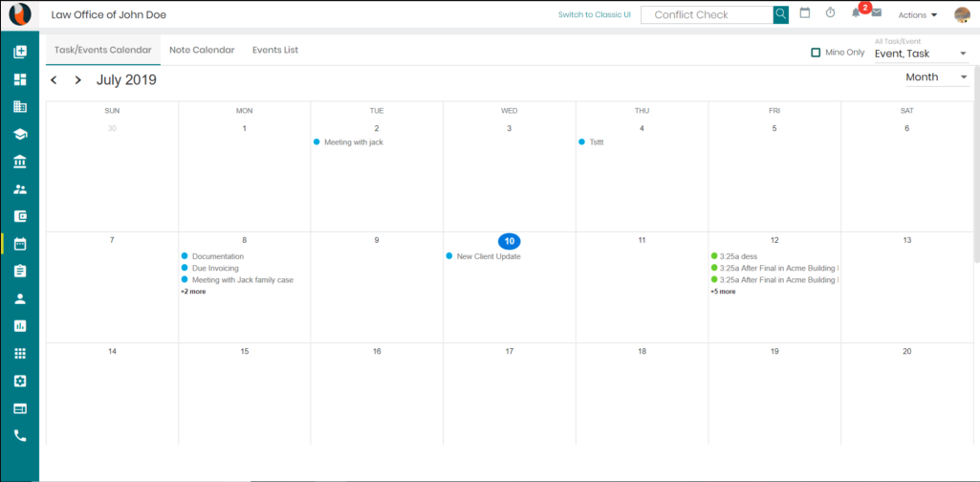Click the Conflict Check search magnifier button

pyautogui.click(x=780, y=14)
